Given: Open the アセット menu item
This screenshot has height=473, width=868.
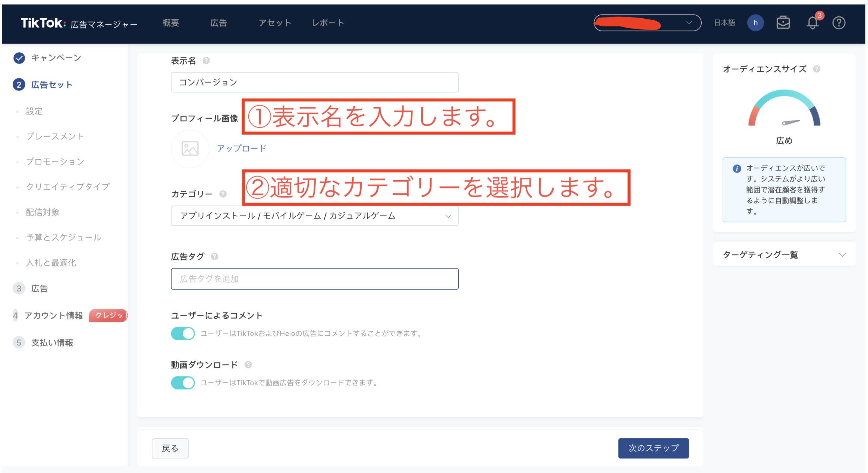Looking at the screenshot, I should [275, 22].
